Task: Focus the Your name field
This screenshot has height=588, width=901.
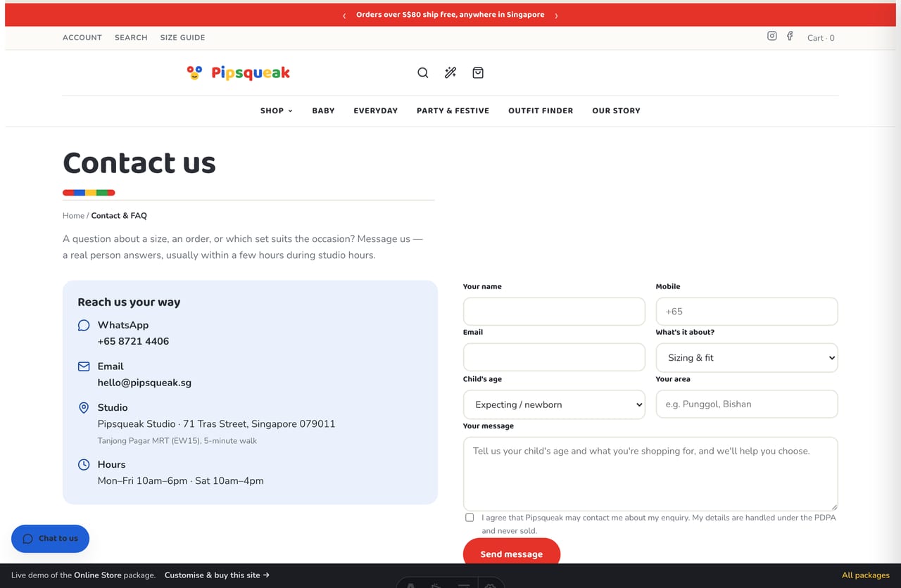Action: pos(554,311)
